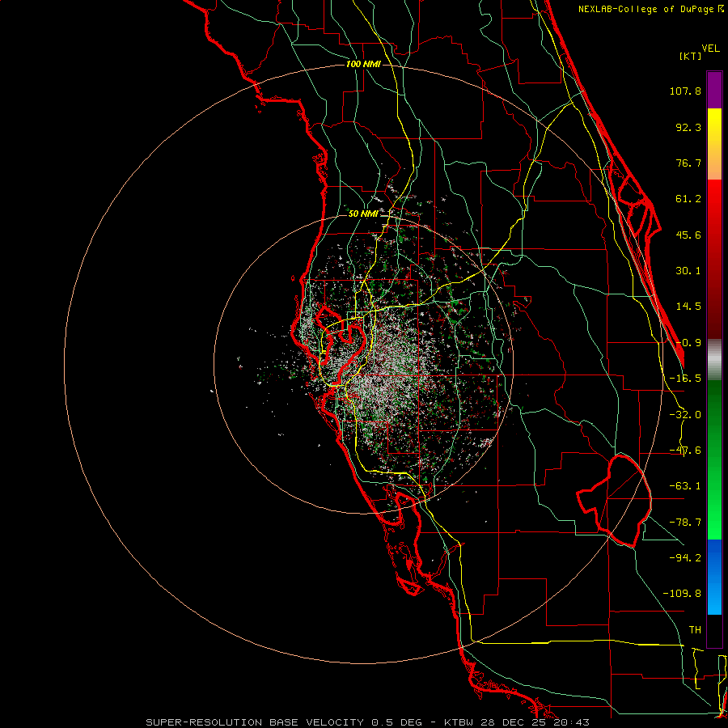Screen dimensions: 728x728
Task: Click the TH legend label
Action: click(x=695, y=630)
